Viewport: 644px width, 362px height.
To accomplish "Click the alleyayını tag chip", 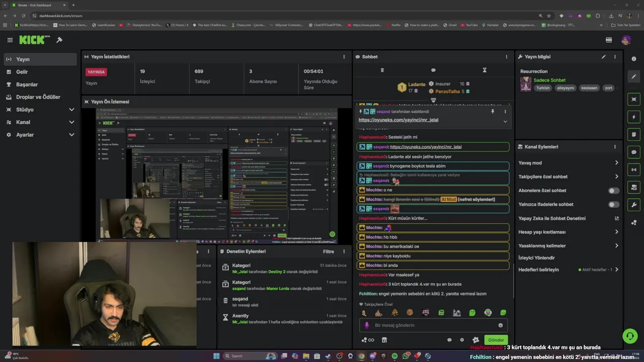I will pyautogui.click(x=565, y=88).
